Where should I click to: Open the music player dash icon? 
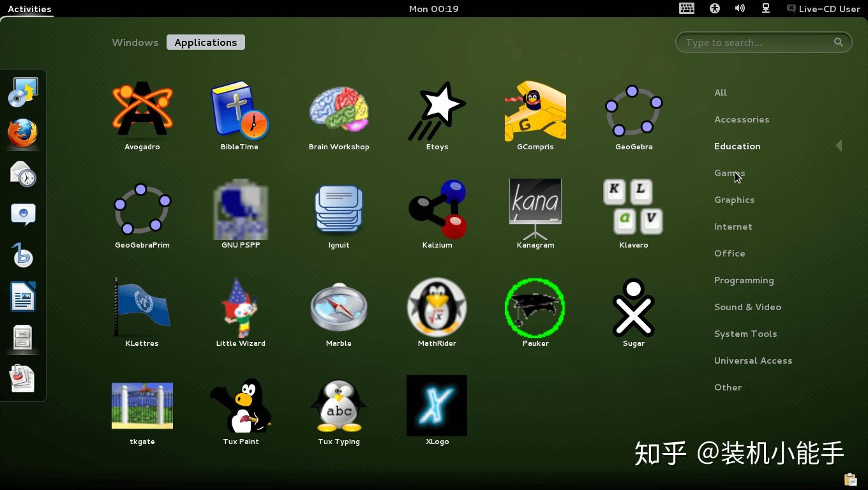point(23,256)
